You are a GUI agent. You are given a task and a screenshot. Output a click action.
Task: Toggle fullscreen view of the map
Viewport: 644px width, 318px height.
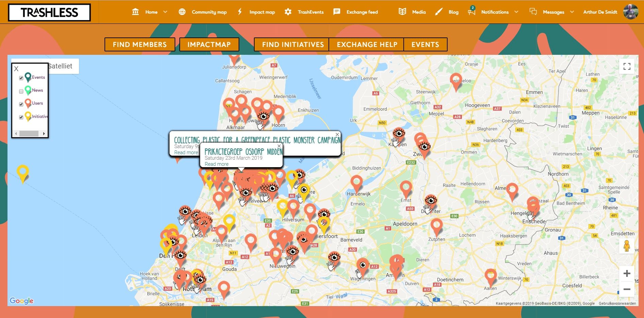[x=627, y=66]
